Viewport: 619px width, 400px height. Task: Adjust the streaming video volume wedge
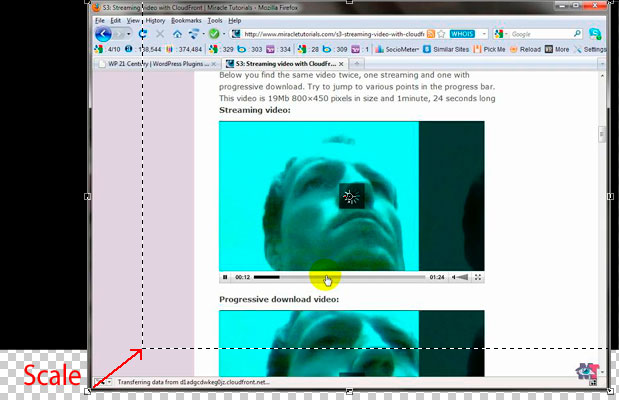coord(463,277)
